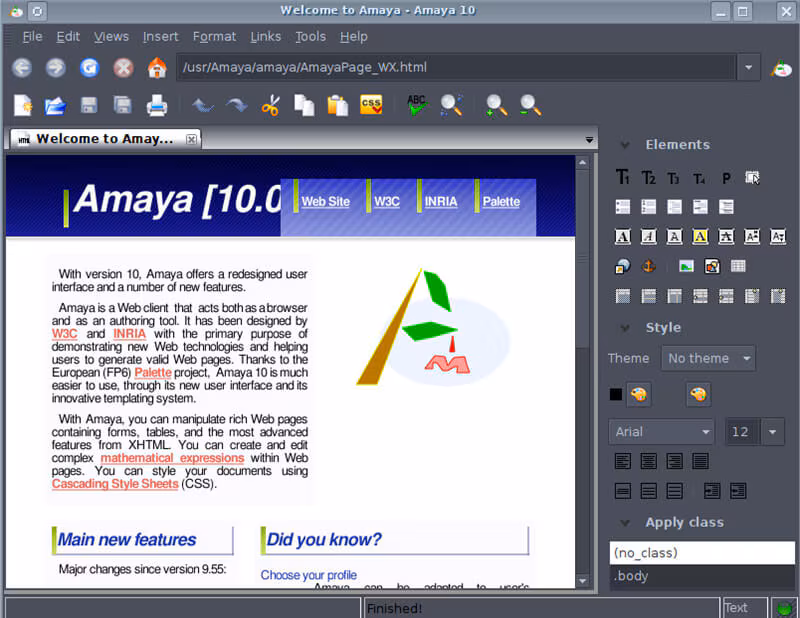800x618 pixels.
Task: Open the background color palette button
Action: coord(698,394)
